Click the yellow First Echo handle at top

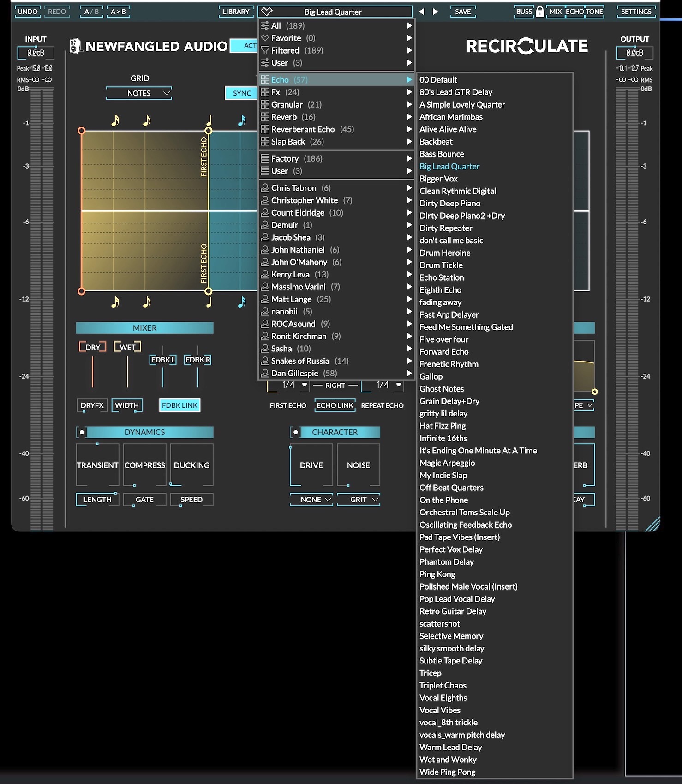tap(209, 131)
